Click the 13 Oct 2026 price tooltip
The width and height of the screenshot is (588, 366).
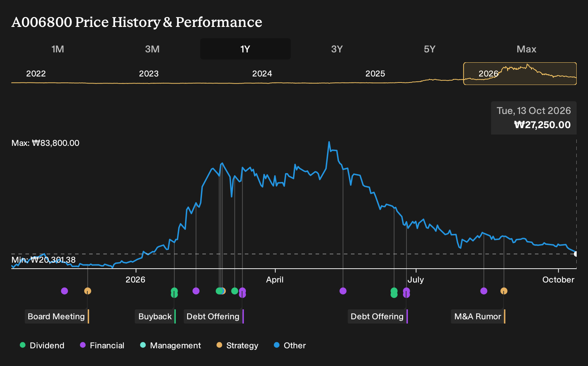tap(534, 118)
